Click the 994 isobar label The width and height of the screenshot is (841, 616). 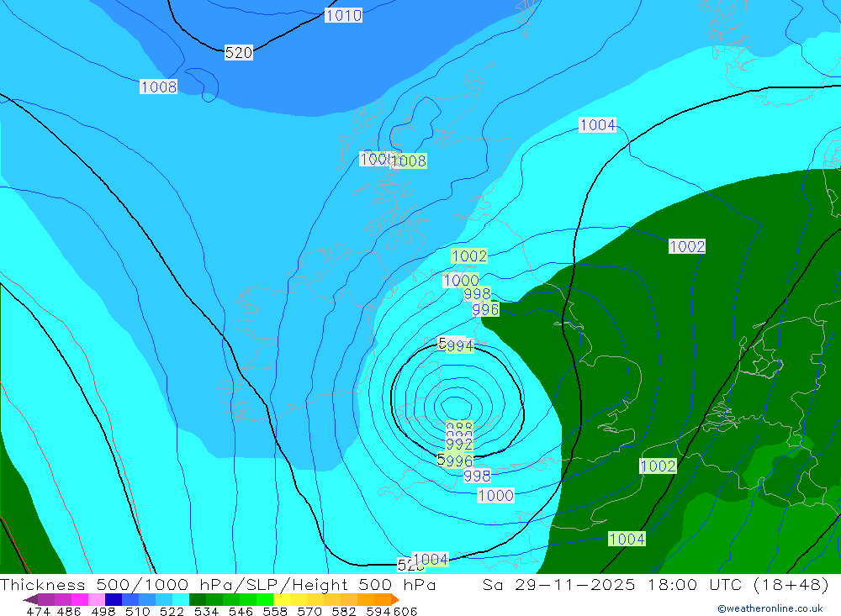point(460,345)
